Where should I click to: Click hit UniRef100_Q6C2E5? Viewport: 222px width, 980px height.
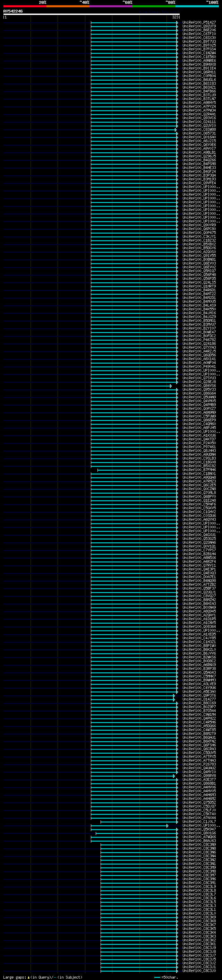click(199, 485)
